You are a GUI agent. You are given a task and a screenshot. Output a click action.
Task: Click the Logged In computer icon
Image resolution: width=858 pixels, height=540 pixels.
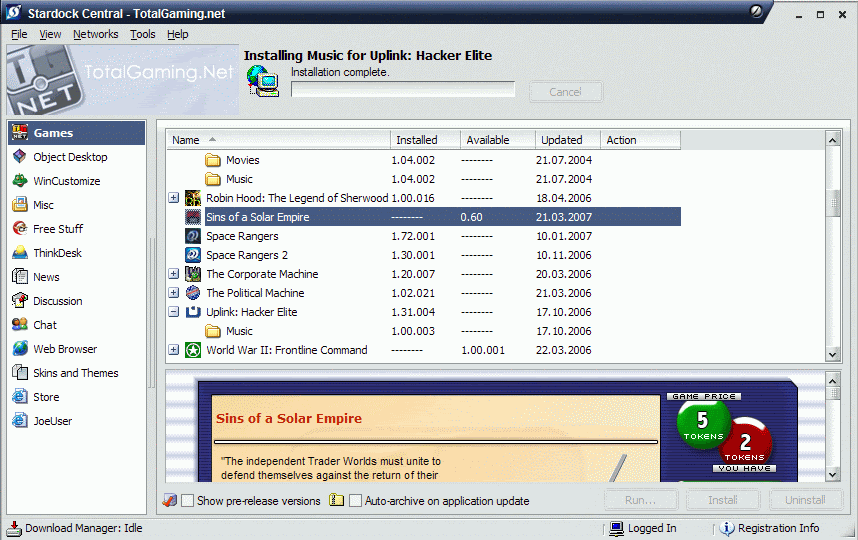[617, 528]
